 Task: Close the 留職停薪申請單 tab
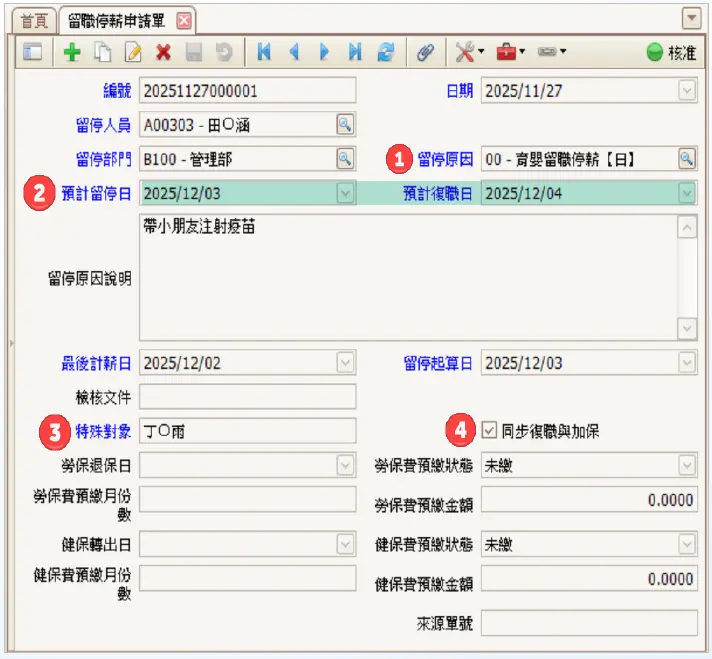click(183, 20)
